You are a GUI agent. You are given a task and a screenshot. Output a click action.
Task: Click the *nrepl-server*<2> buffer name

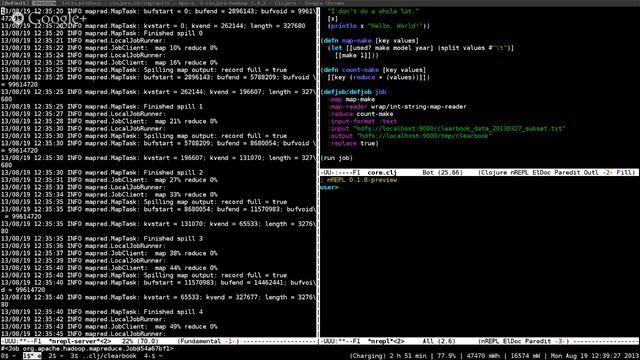[x=80, y=341]
